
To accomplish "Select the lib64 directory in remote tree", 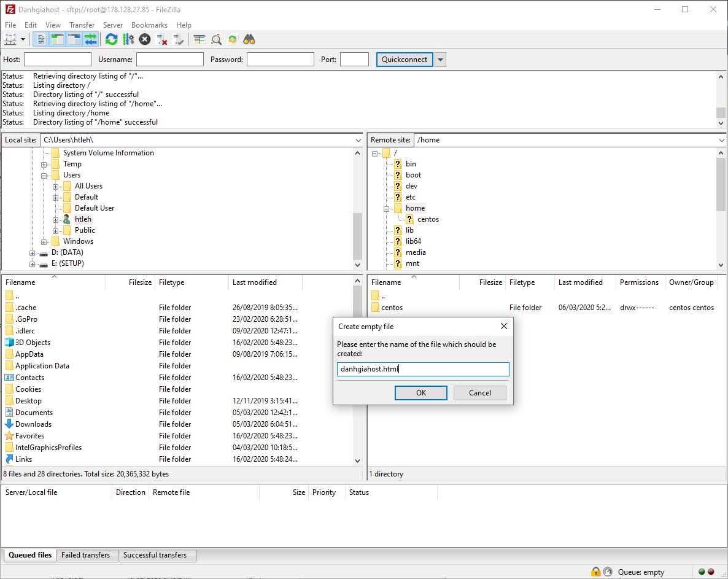I will 413,241.
